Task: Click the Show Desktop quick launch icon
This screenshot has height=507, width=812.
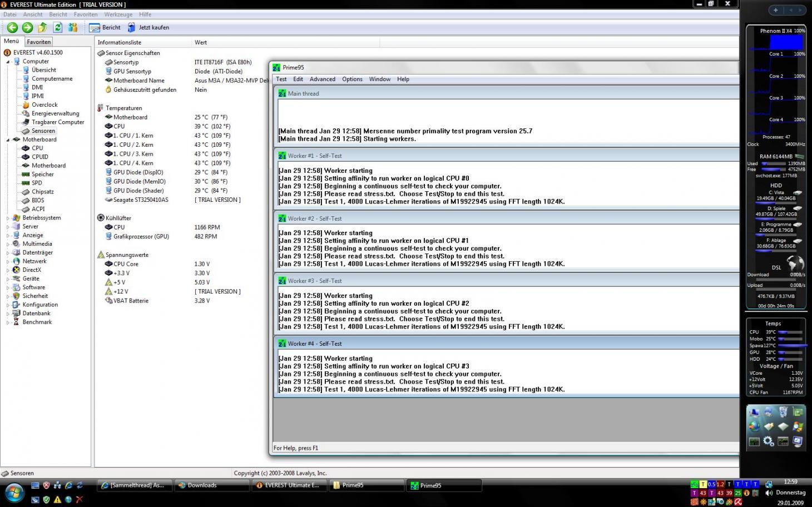Action: pos(35,485)
